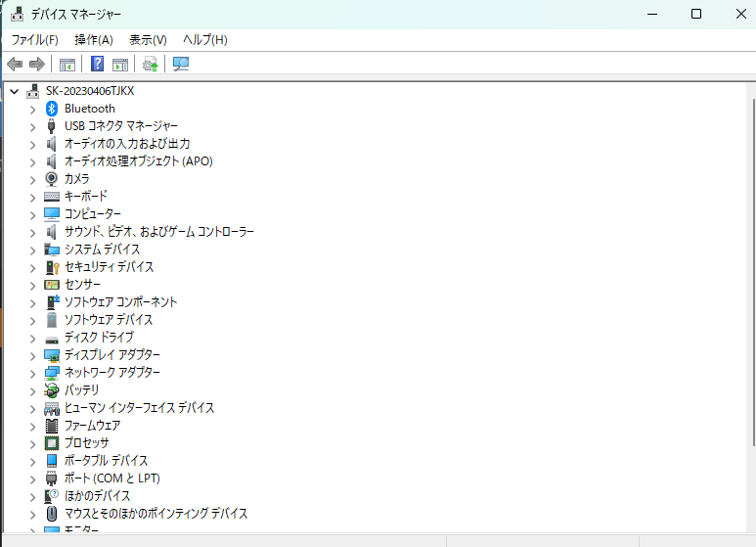Click the Device Manager title bar icon
Screen dimensions: 756x547
pos(18,14)
